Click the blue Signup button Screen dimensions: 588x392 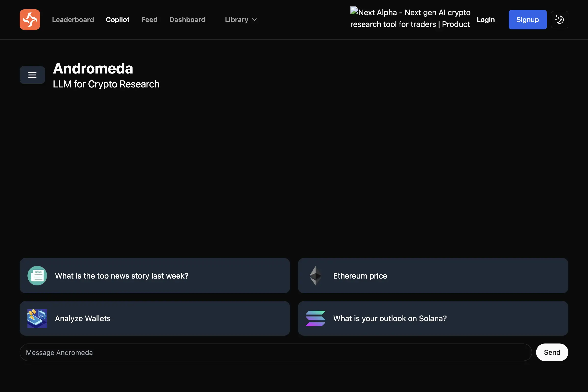pos(527,20)
